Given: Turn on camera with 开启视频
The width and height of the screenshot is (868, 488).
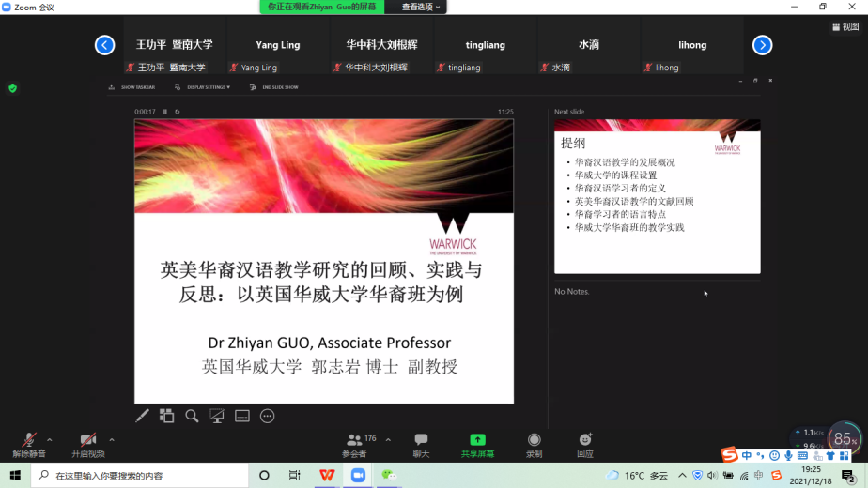Looking at the screenshot, I should [x=87, y=443].
